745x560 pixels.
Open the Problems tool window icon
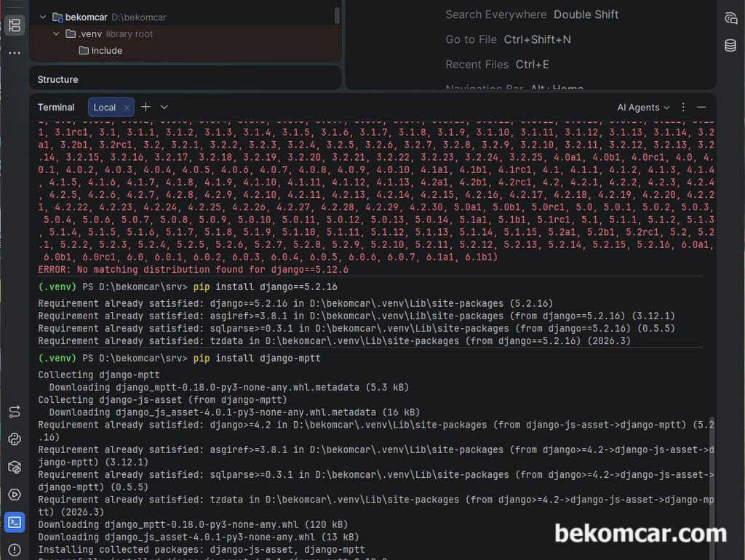coord(15,550)
